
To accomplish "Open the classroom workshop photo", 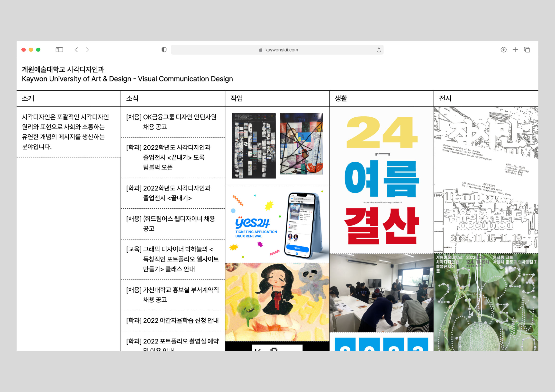I will [x=382, y=293].
